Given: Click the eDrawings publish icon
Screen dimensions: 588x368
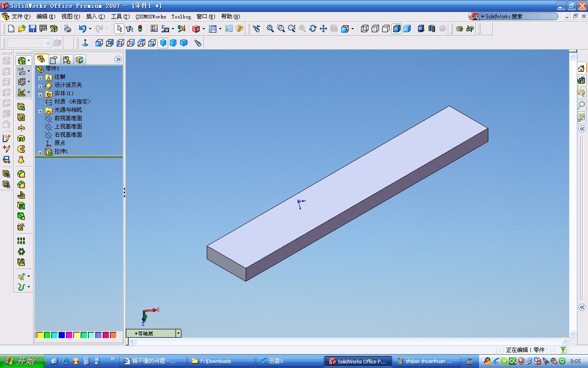Looking at the screenshot, I should 459,29.
